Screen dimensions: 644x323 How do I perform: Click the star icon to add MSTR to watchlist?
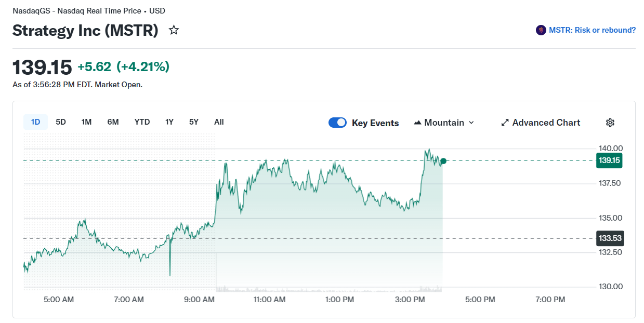point(174,30)
